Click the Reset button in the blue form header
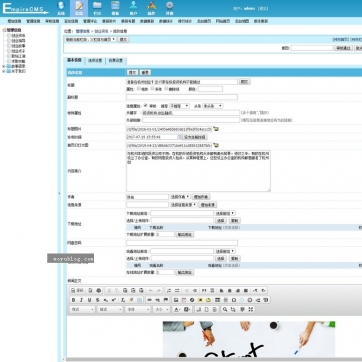Screen dimensions: 362x362 145,72
